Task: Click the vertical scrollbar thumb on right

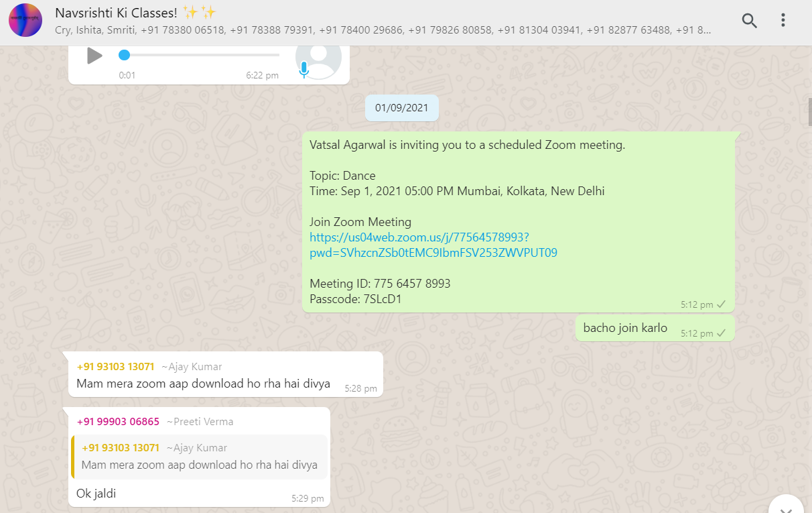Action: coord(809,112)
